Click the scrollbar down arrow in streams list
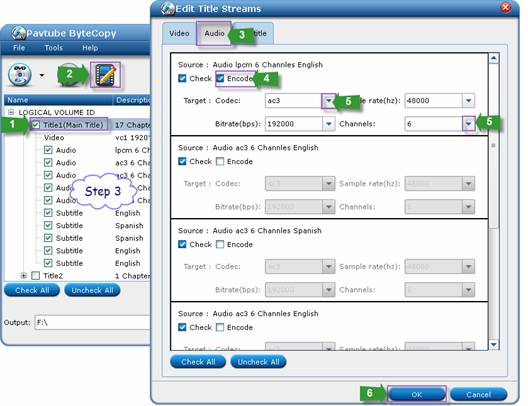The image size is (528, 406). (x=493, y=344)
